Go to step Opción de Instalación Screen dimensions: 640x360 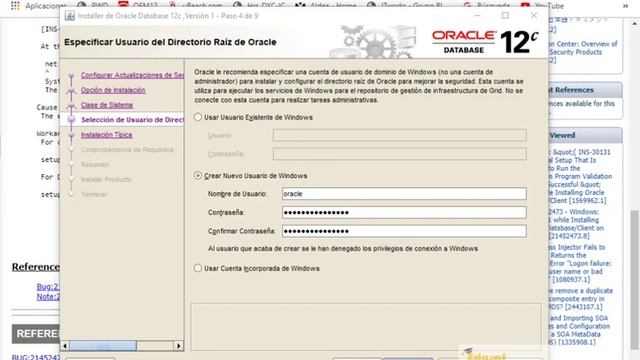[113, 90]
